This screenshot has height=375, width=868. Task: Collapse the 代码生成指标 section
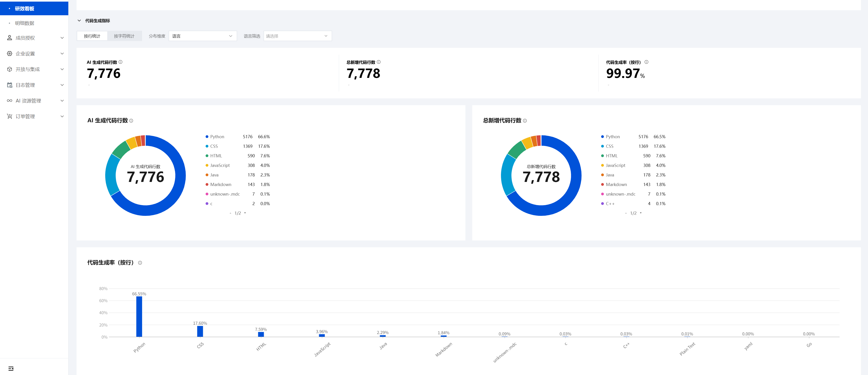click(79, 20)
